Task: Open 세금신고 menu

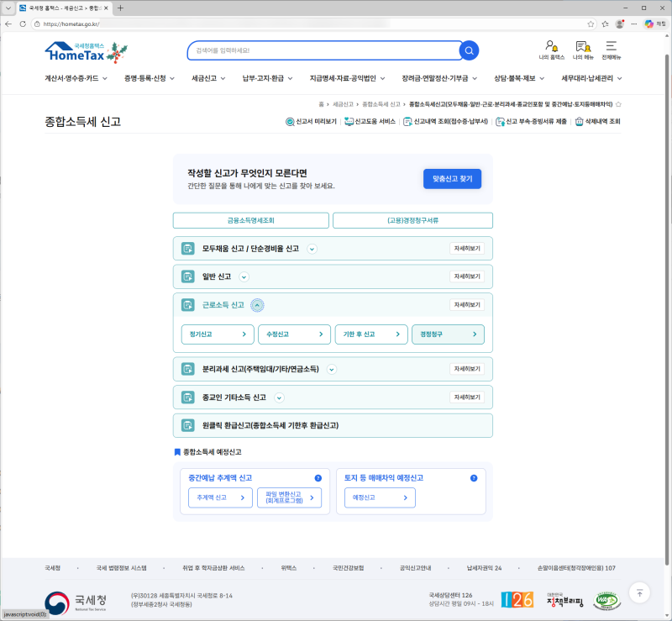Action: coord(208,78)
